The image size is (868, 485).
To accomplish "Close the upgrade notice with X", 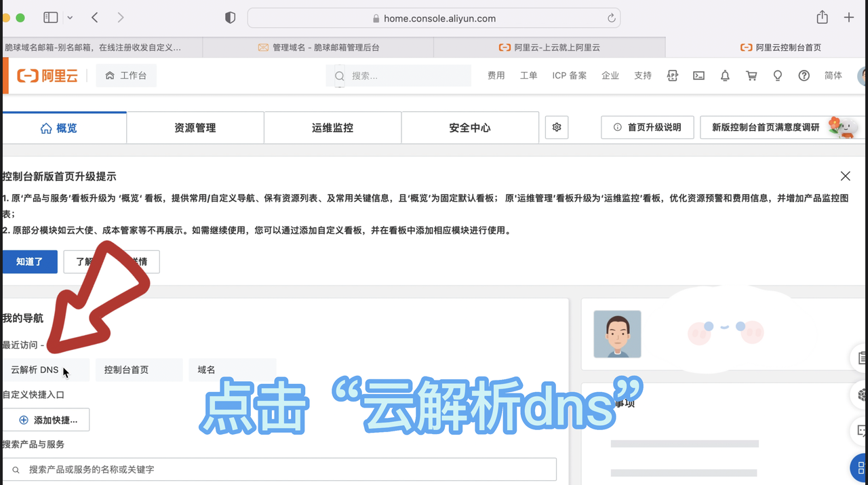I will coord(845,176).
